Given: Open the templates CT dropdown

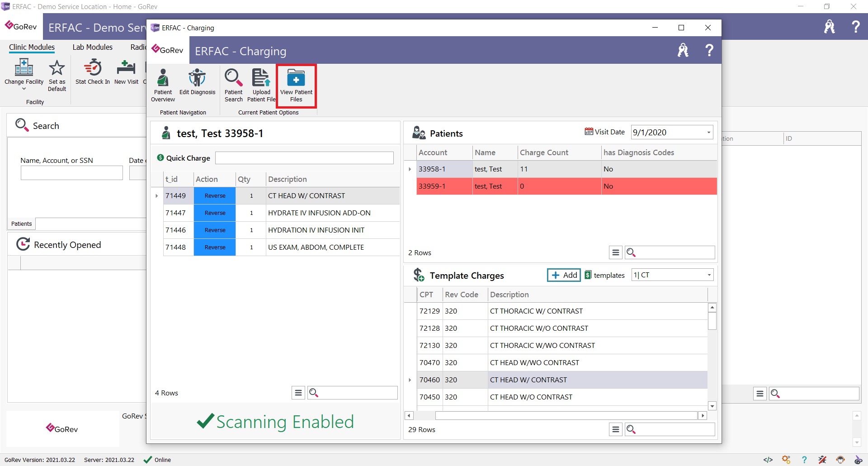Looking at the screenshot, I should point(709,275).
